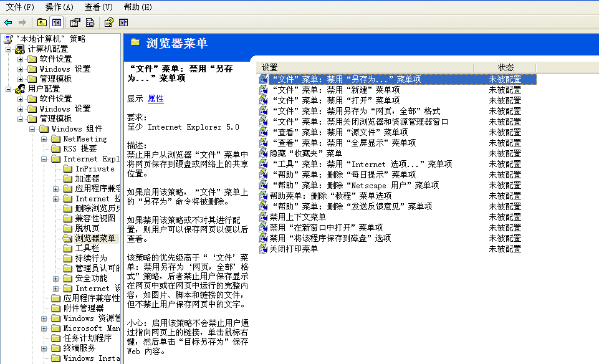Screen dimensions: 599x364
Task: Open the 操作(A) menu
Action: coord(59,7)
